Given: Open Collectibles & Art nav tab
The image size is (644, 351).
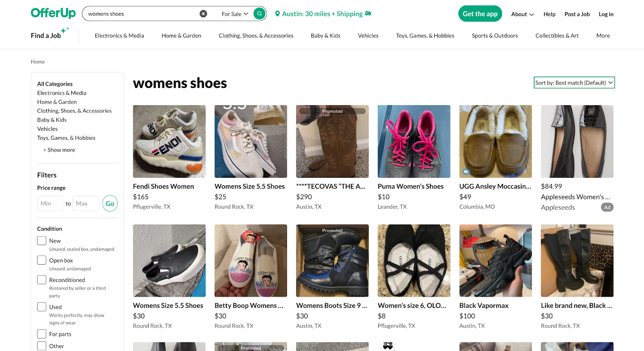Looking at the screenshot, I should [557, 35].
